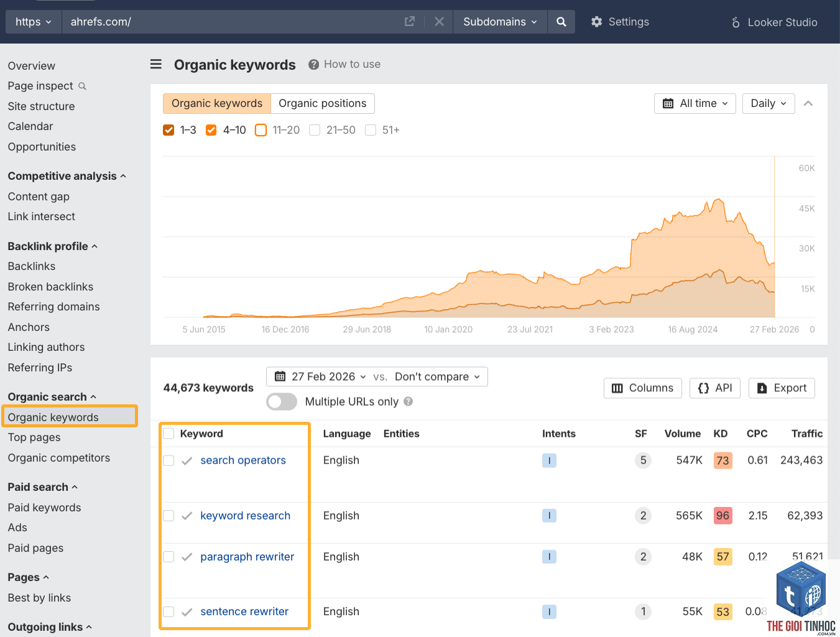Open the search operators keyword link
This screenshot has width=840, height=637.
pos(243,460)
